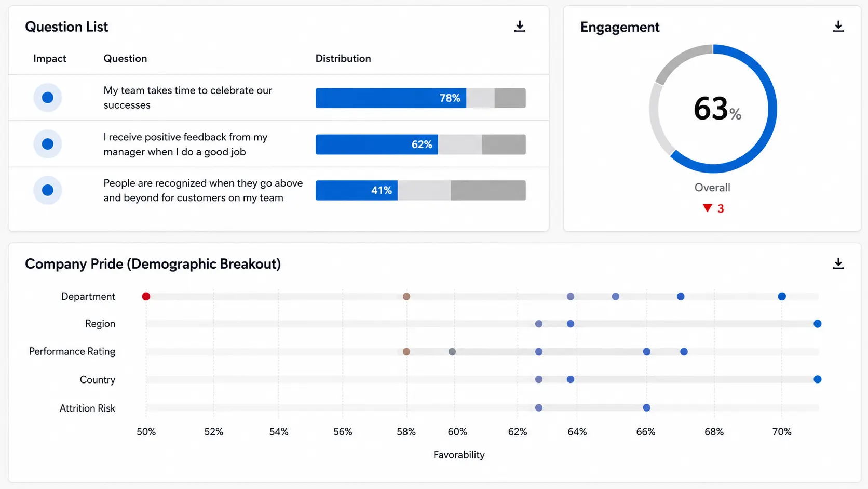Open question 'My team takes time to celebrate'

188,98
